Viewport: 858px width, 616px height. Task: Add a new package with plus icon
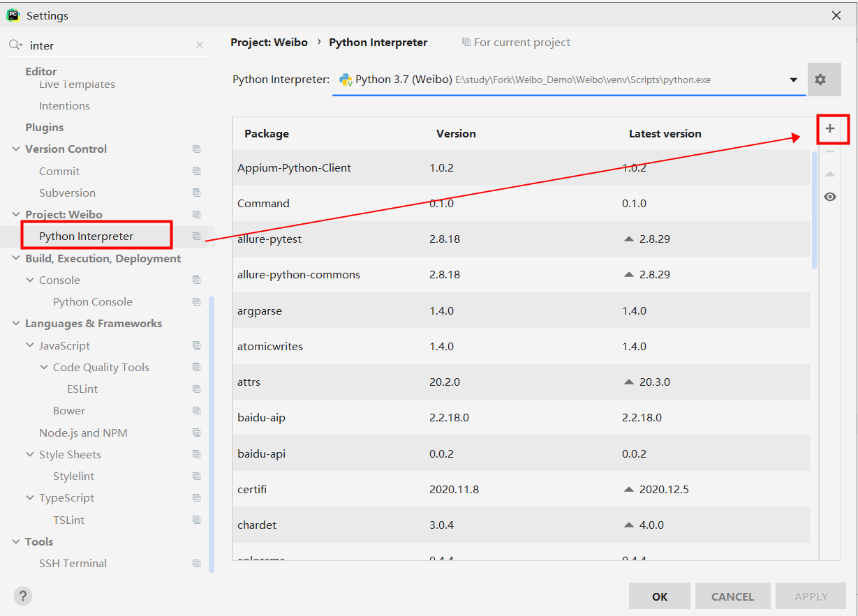pyautogui.click(x=830, y=128)
